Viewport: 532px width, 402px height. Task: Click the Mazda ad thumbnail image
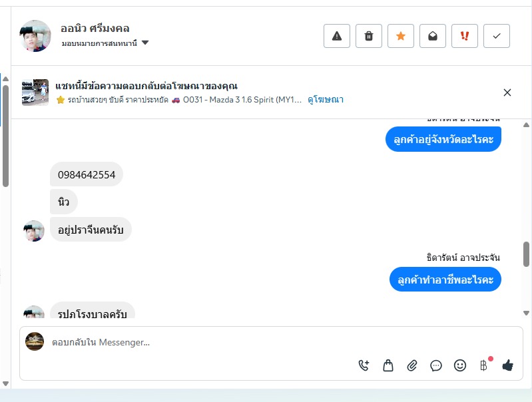[x=35, y=93]
